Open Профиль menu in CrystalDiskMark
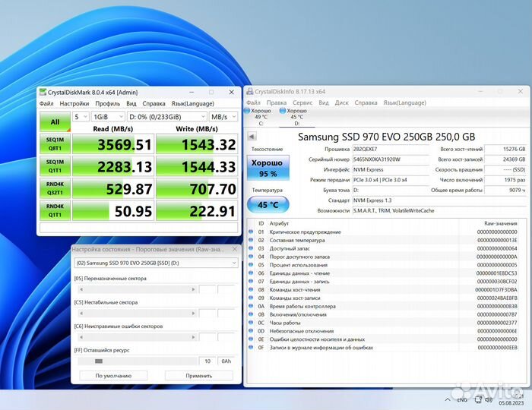The width and height of the screenshot is (532, 410). (x=108, y=103)
